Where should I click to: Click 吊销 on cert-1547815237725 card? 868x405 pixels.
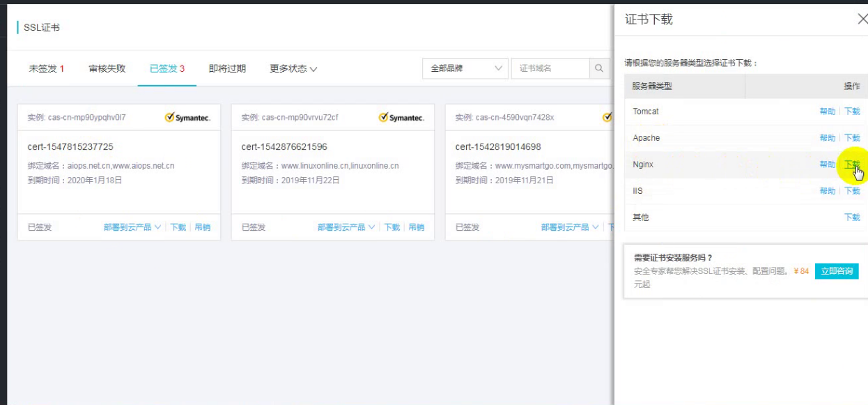[202, 227]
